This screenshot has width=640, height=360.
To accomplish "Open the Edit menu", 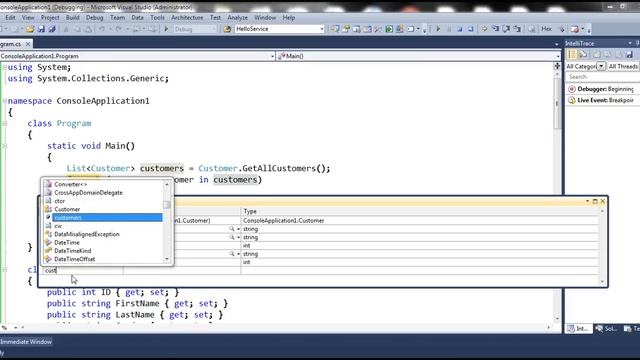I will point(10,18).
